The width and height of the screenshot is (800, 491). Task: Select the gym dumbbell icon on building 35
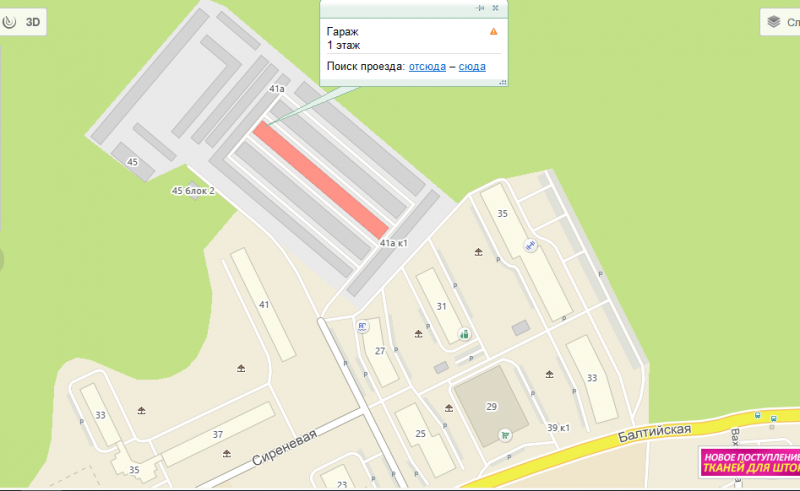pyautogui.click(x=531, y=246)
